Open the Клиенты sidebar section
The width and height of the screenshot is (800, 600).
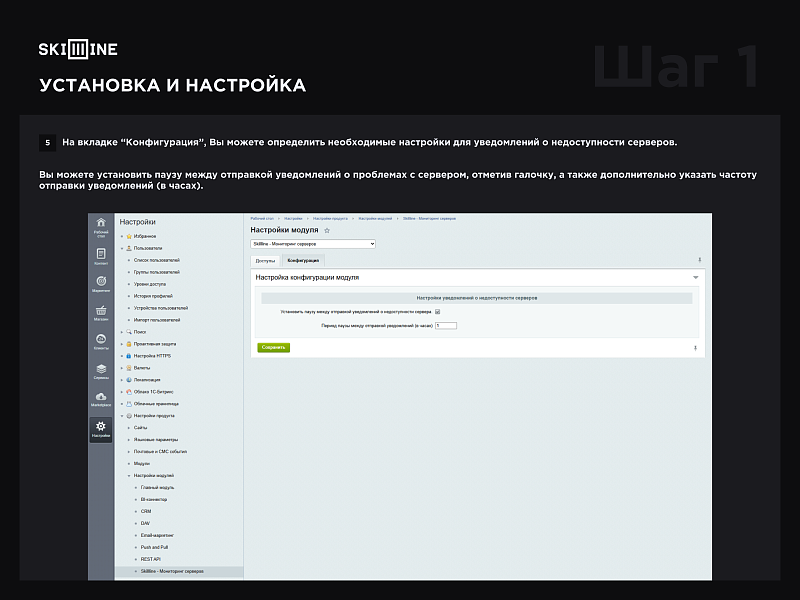coord(101,342)
